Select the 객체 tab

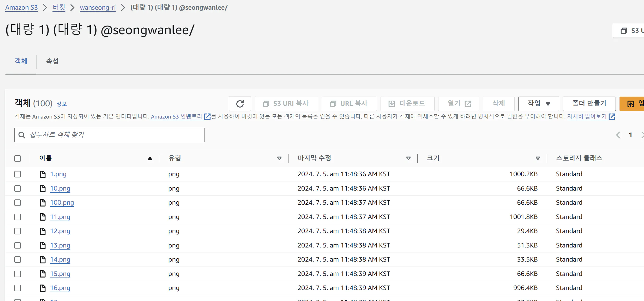click(21, 61)
